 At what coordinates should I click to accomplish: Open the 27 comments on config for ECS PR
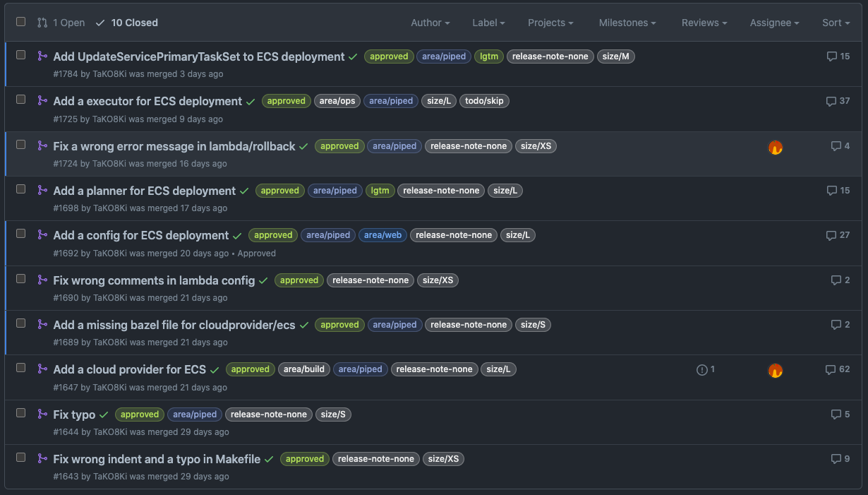pyautogui.click(x=838, y=235)
